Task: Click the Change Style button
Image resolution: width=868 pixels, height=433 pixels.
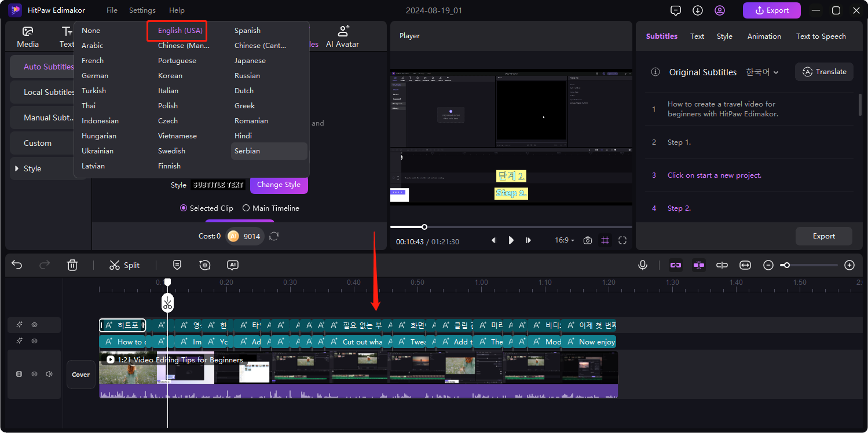Action: click(279, 185)
